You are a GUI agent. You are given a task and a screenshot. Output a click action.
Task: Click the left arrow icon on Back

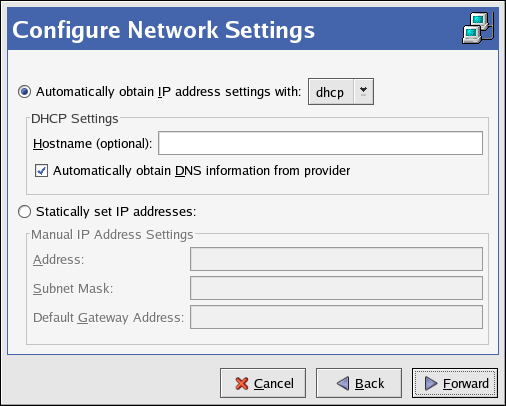(x=343, y=383)
